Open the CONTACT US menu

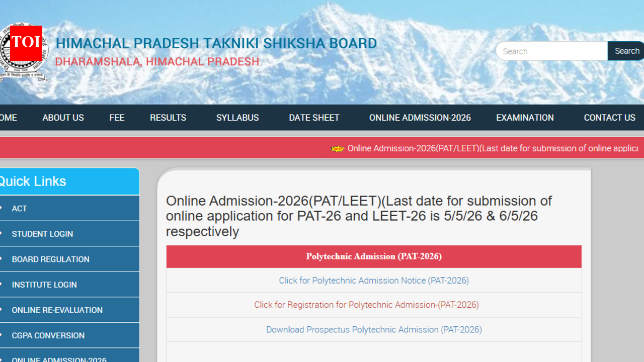tap(609, 118)
